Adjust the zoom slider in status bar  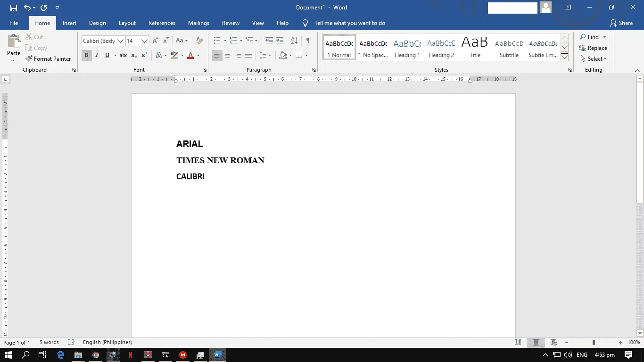tap(594, 343)
